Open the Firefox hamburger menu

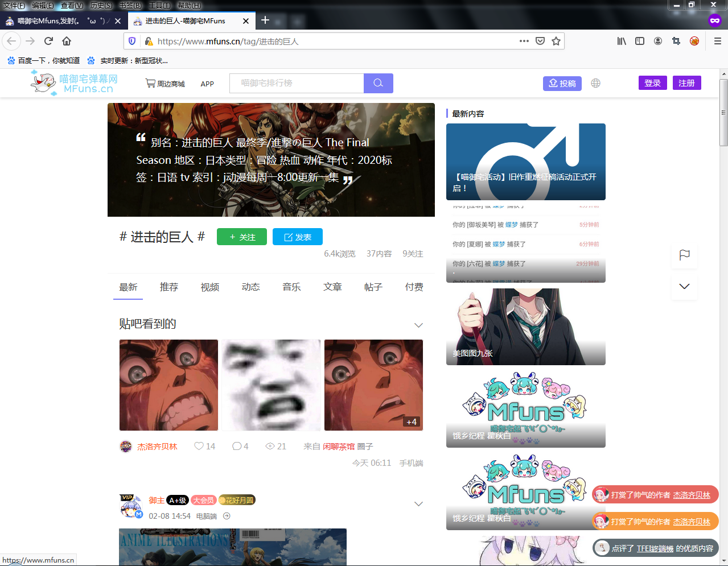click(x=717, y=41)
